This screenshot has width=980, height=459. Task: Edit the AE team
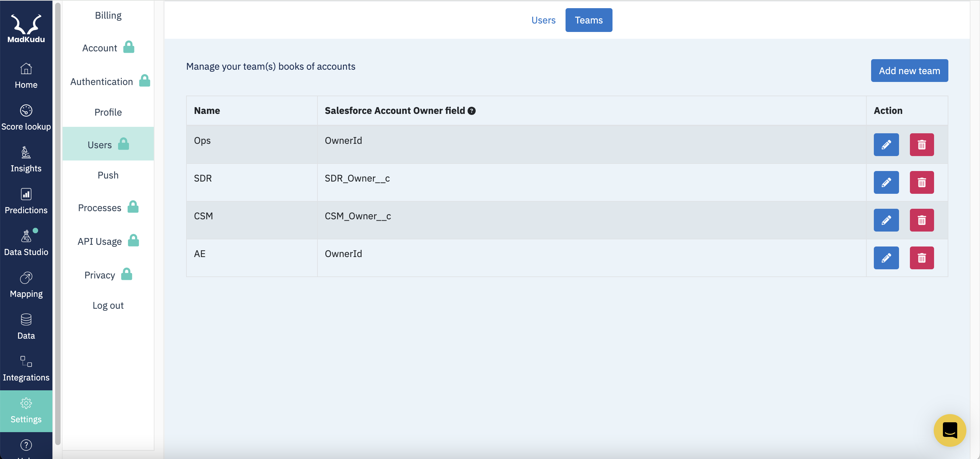(x=886, y=258)
